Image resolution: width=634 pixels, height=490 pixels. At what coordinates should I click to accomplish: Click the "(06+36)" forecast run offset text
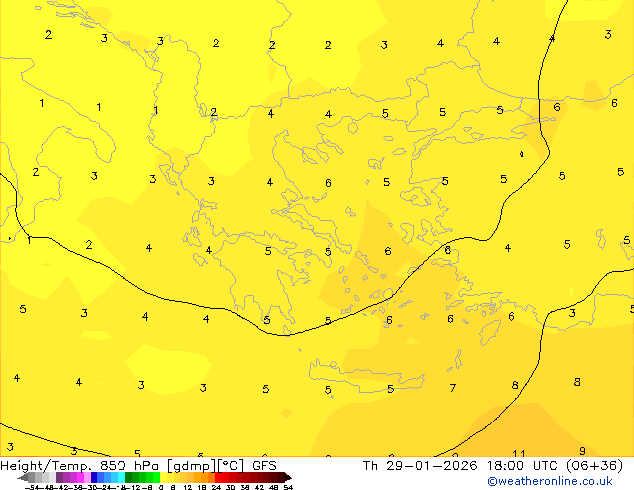(594, 466)
